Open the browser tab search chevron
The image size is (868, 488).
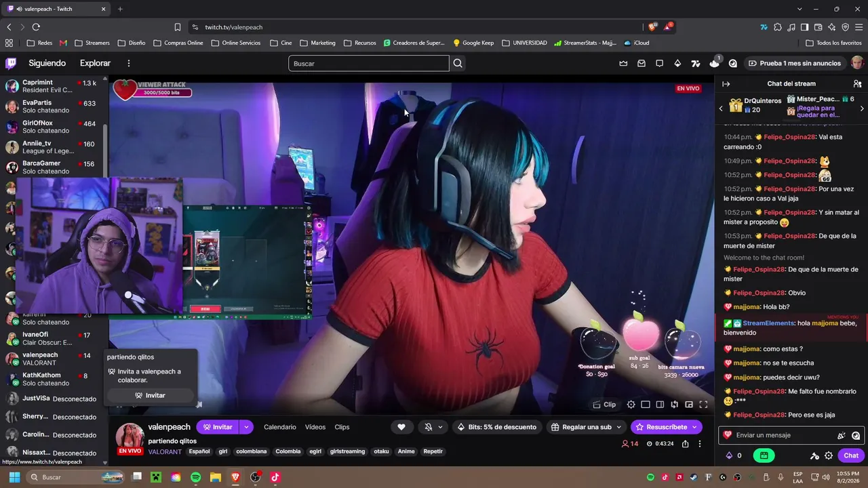click(800, 9)
